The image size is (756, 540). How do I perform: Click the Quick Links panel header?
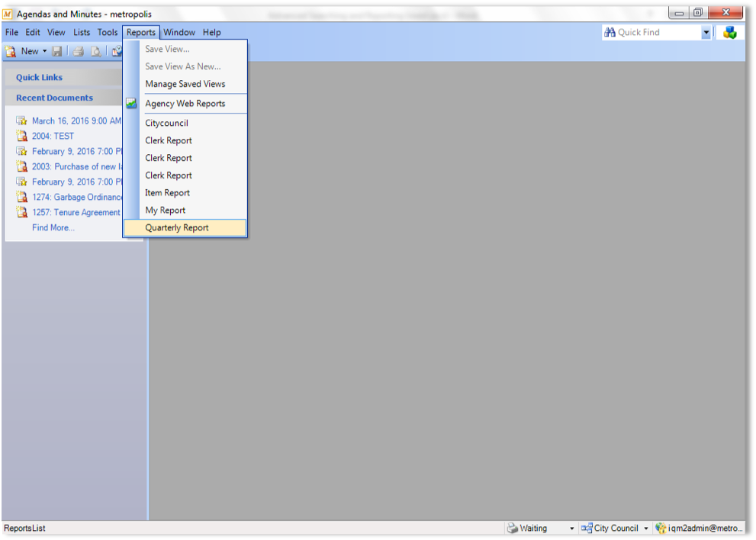[63, 77]
